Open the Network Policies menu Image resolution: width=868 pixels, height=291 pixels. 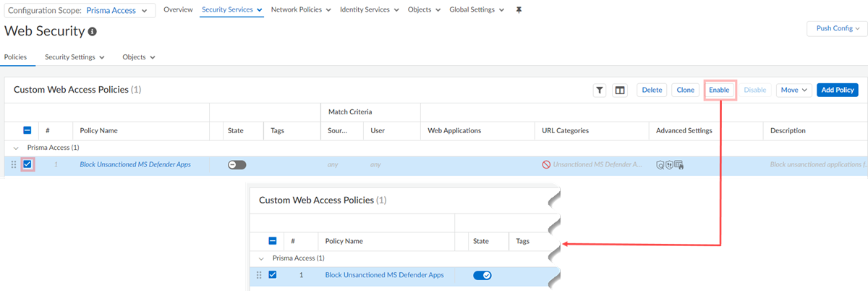click(301, 10)
